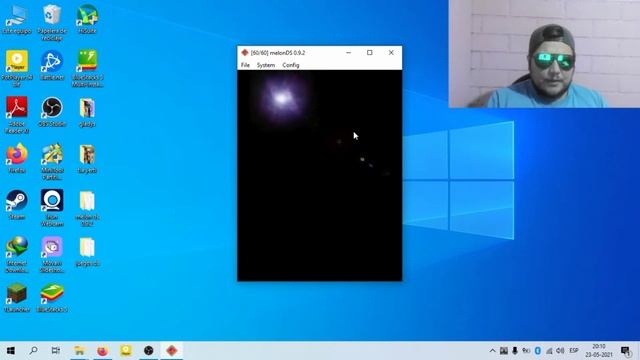Switch to OBS Studio on the taskbar
Image resolution: width=640 pixels, height=360 pixels.
149,351
